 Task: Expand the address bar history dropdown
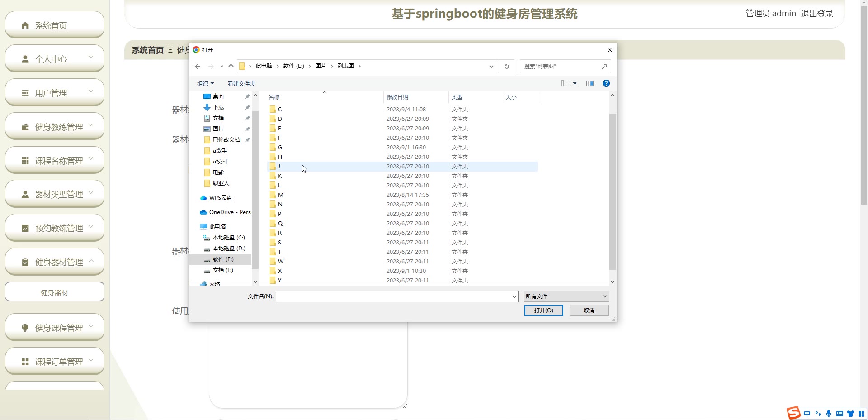(491, 67)
